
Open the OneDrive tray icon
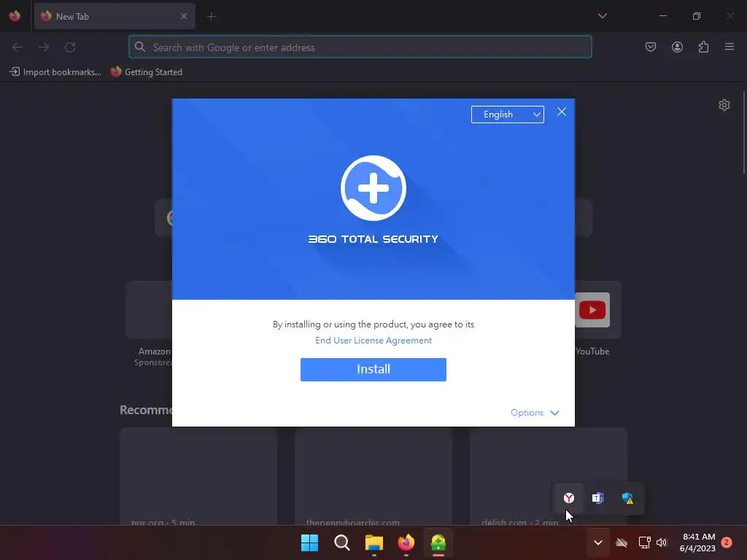tap(622, 542)
